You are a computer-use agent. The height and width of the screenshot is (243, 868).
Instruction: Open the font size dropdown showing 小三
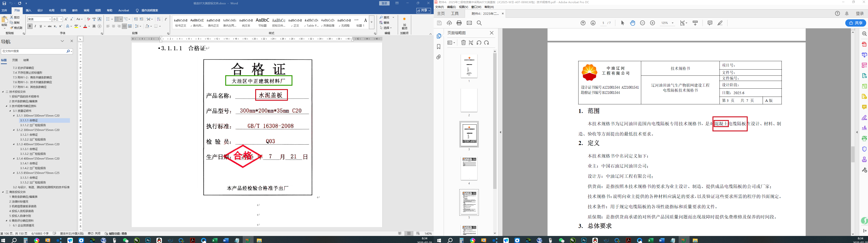point(61,19)
